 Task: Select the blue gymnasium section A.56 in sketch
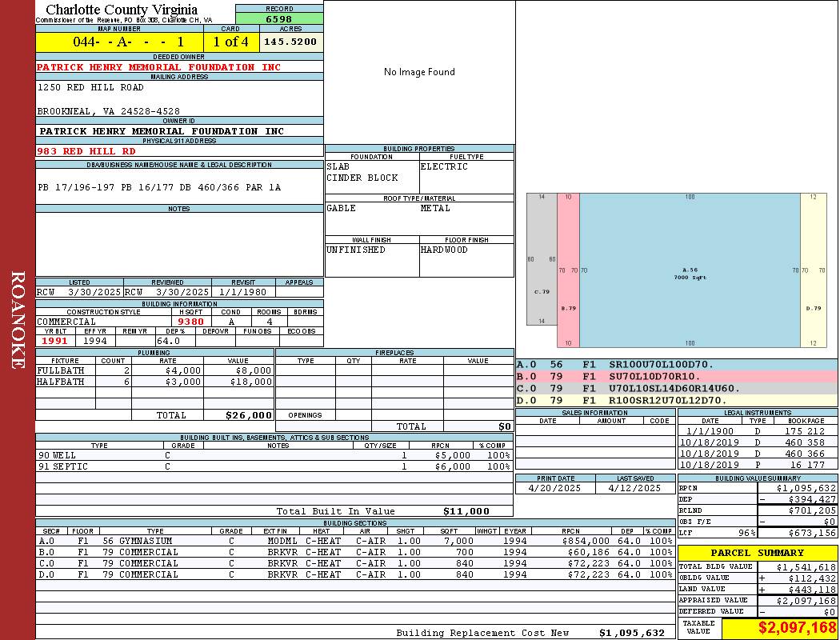point(690,270)
